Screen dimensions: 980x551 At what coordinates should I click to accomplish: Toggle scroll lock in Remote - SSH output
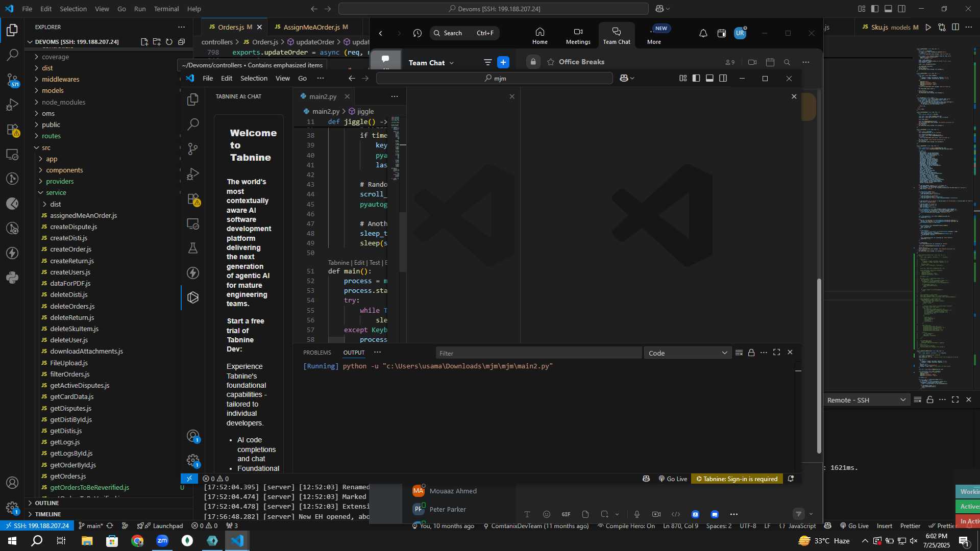click(930, 400)
